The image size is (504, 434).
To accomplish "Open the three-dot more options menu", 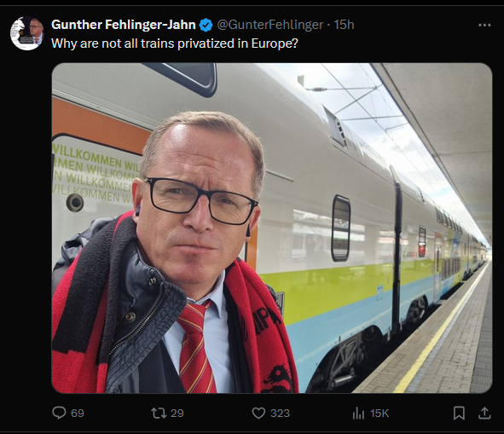I will click(484, 25).
